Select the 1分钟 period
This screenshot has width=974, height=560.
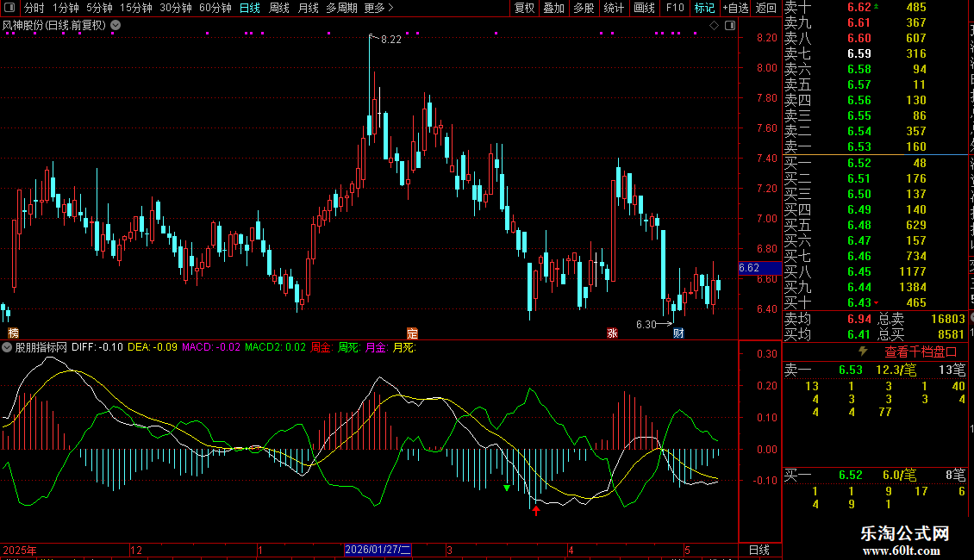pyautogui.click(x=66, y=8)
